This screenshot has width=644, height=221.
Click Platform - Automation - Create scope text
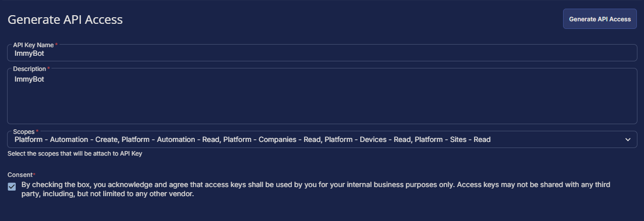pyautogui.click(x=66, y=139)
